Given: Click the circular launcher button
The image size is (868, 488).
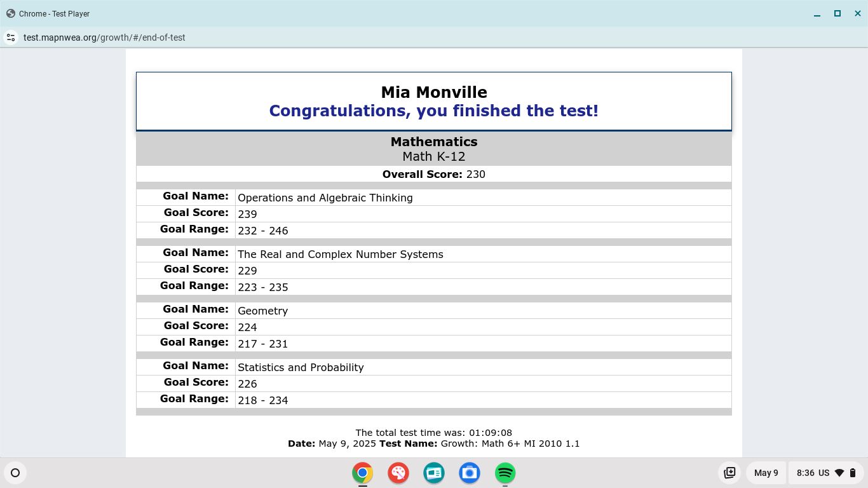Looking at the screenshot, I should pos(15,473).
